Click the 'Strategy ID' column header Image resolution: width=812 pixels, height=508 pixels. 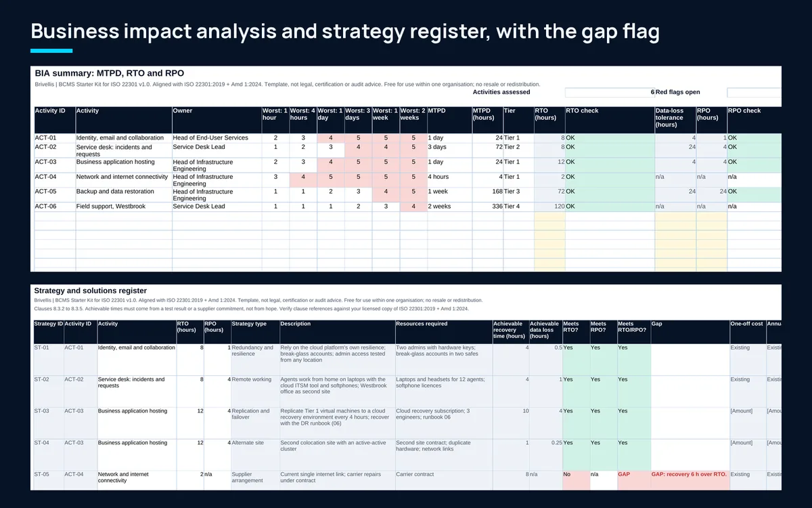tap(49, 331)
